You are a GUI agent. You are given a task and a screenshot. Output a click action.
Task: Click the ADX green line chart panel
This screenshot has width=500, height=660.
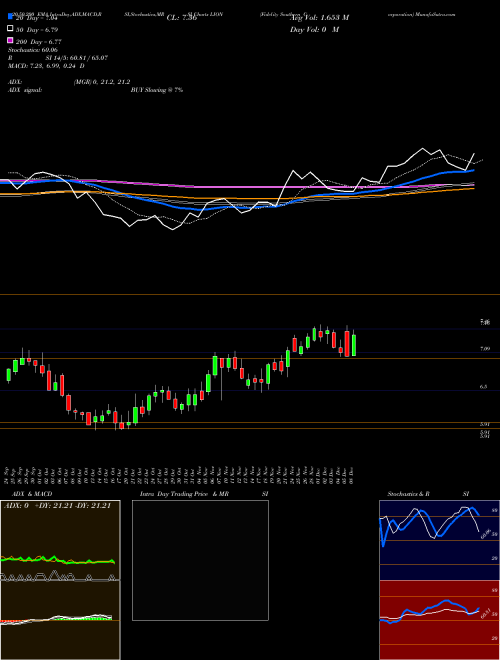tap(60, 540)
